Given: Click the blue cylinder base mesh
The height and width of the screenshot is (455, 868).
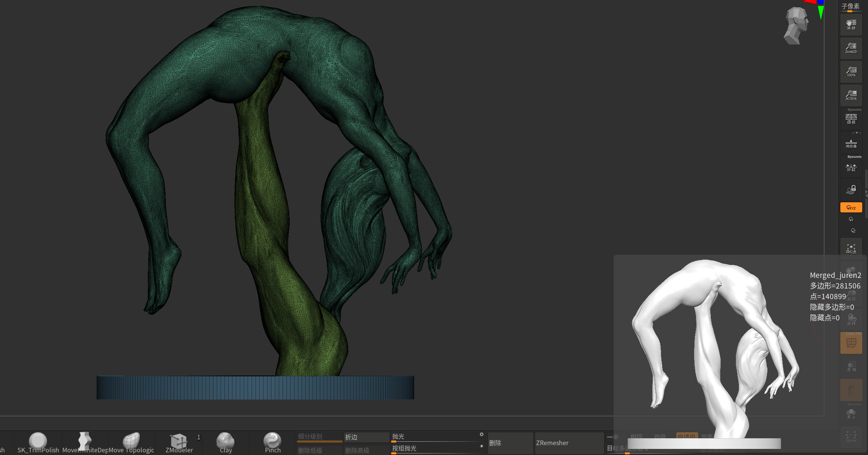Looking at the screenshot, I should (x=255, y=387).
